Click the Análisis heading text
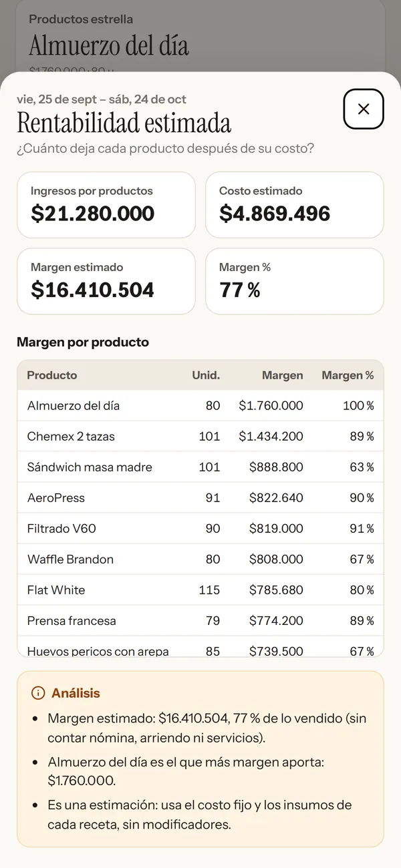Image resolution: width=401 pixels, height=868 pixels. coord(76,693)
